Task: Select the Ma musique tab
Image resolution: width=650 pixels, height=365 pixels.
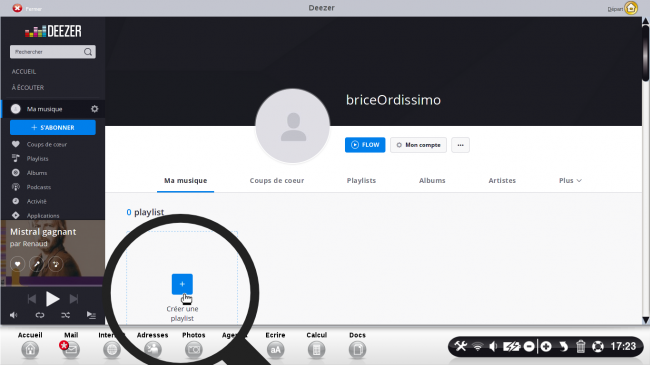Action: coord(185,180)
